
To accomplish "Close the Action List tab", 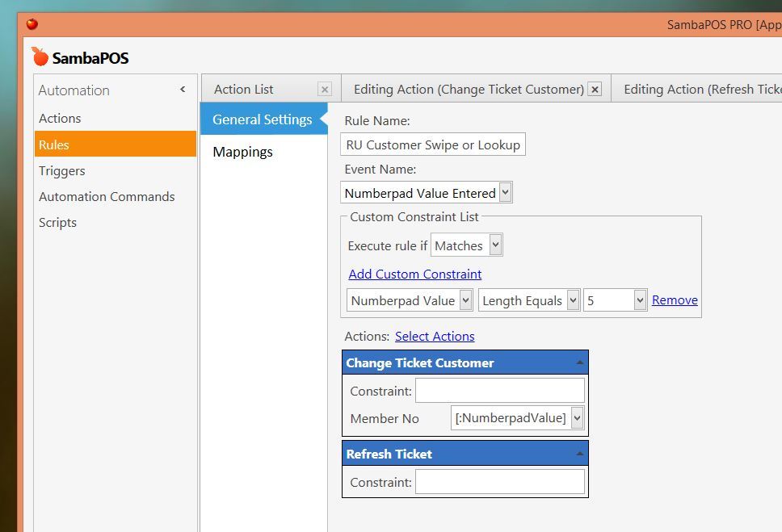I will pyautogui.click(x=325, y=90).
